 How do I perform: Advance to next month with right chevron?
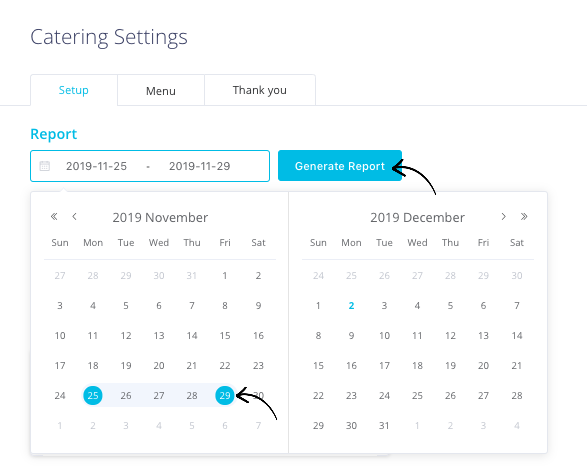pos(504,216)
